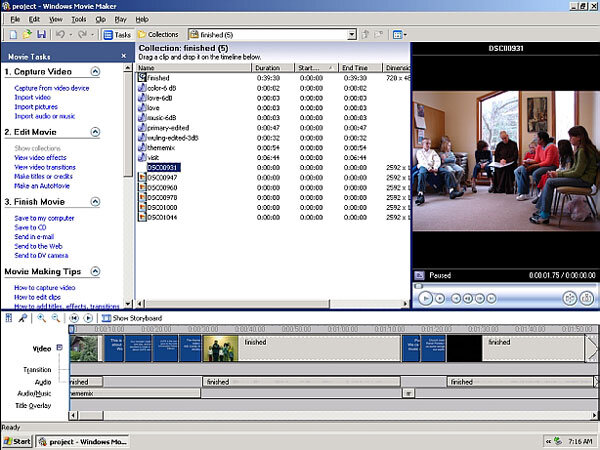This screenshot has width=600, height=450.
Task: Open the Views dropdown button
Action: click(x=399, y=35)
